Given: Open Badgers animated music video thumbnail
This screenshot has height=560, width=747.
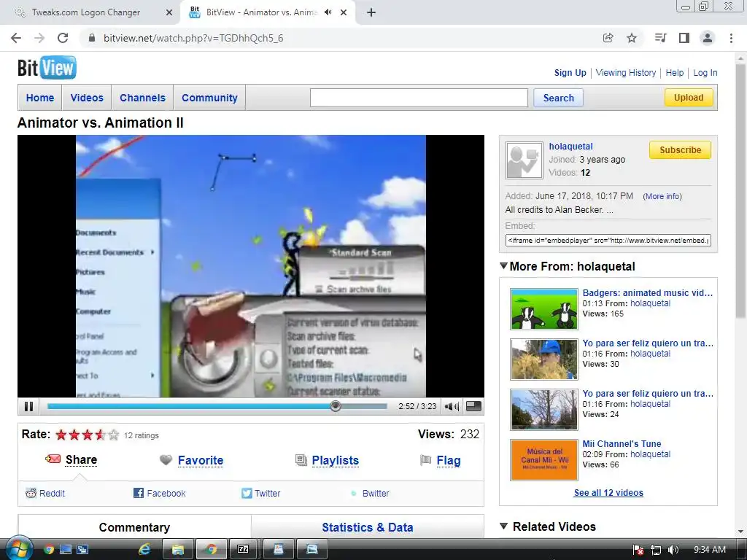Looking at the screenshot, I should (543, 309).
